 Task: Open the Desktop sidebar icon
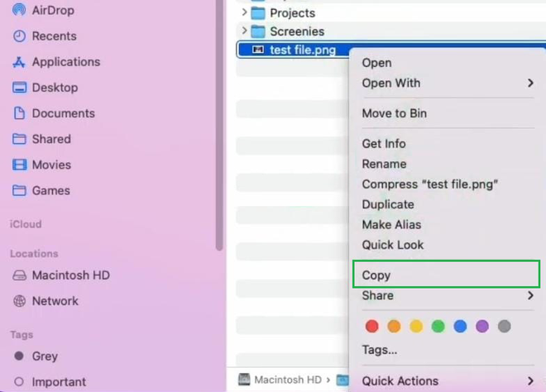[x=19, y=88]
